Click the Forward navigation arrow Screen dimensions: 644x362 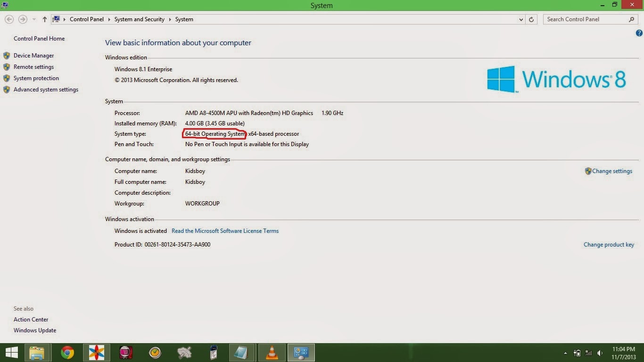pyautogui.click(x=23, y=19)
